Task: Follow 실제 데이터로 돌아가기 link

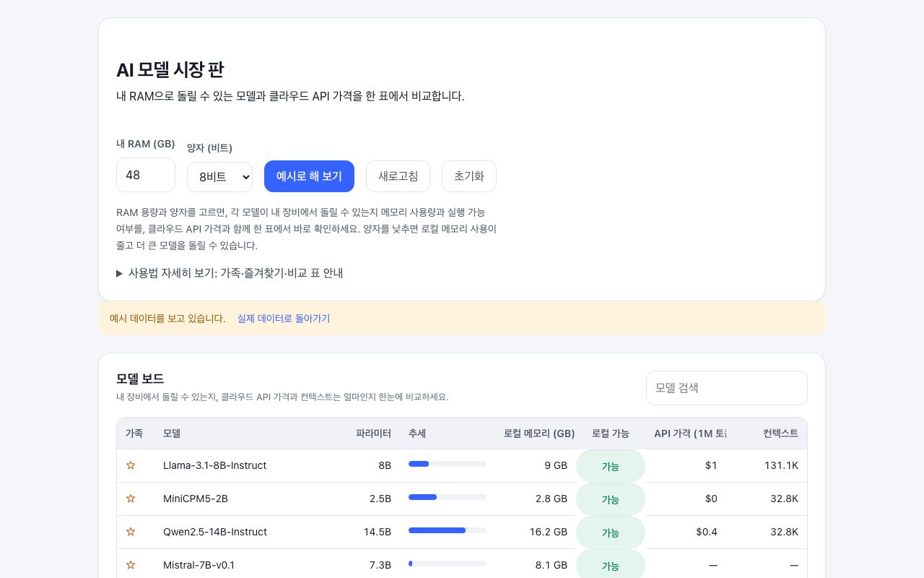Action: (284, 319)
